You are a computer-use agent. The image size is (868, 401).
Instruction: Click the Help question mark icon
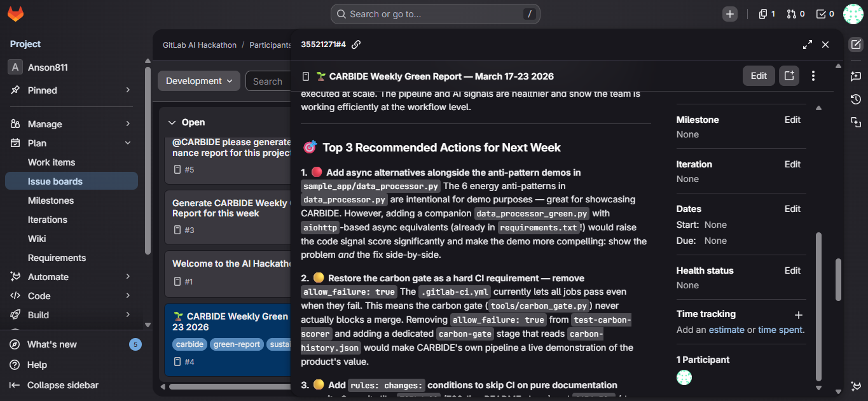(15, 365)
